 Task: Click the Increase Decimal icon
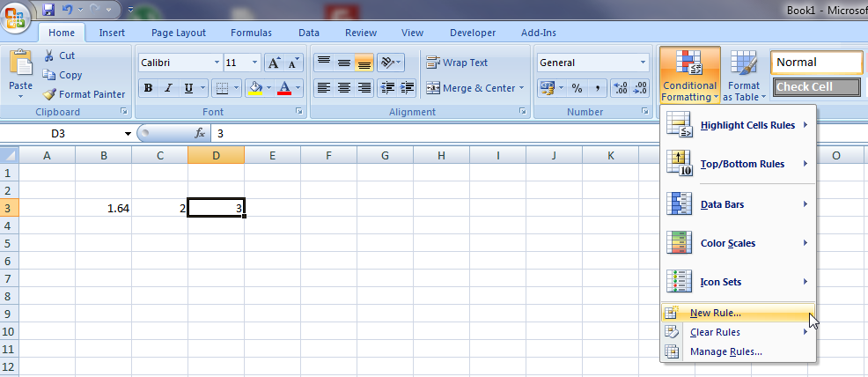(x=619, y=88)
